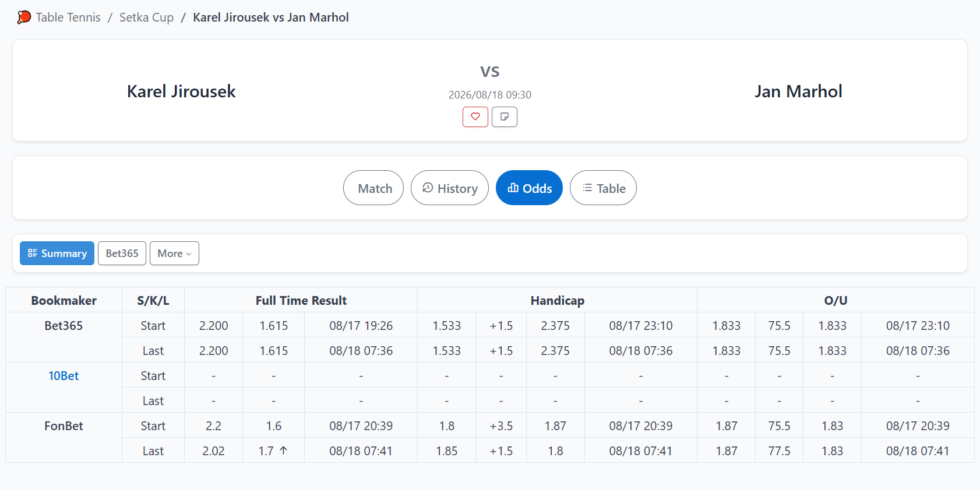
Task: Open the note icon button beside heart
Action: tap(505, 117)
